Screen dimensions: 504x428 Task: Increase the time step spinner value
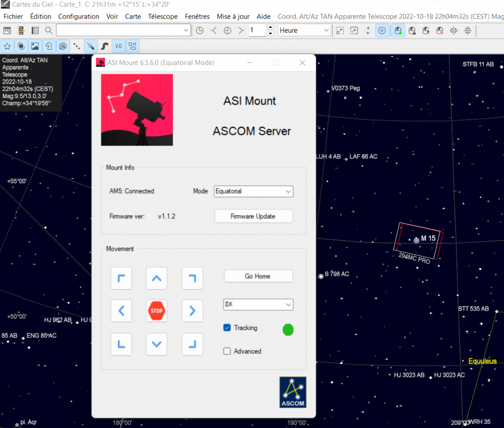point(270,27)
